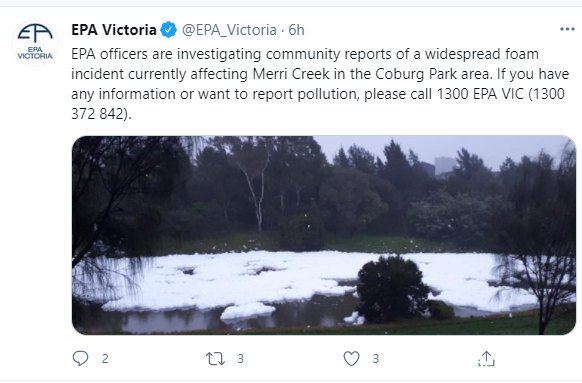The height and width of the screenshot is (383, 582).
Task: Open the @EPA_Victoria handle link
Action: (x=229, y=30)
